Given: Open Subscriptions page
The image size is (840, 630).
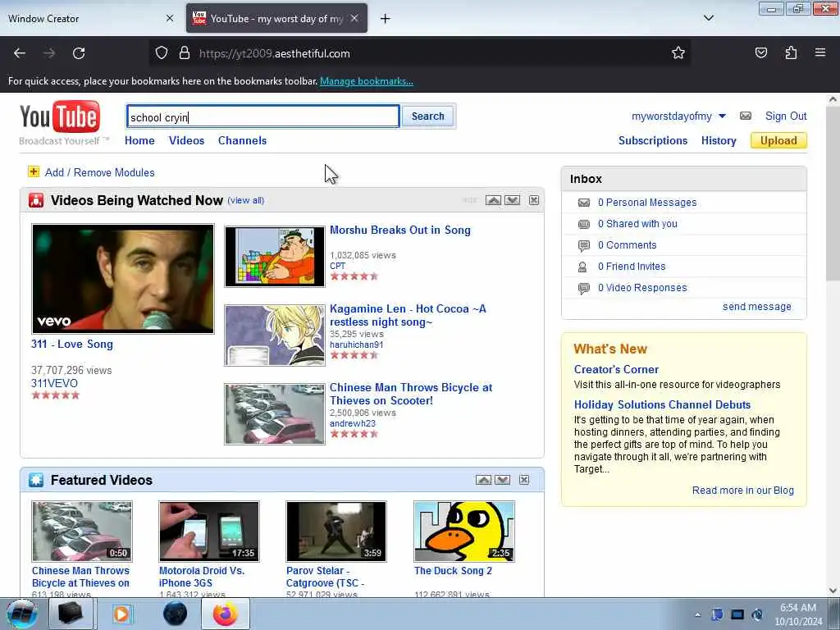Looking at the screenshot, I should click(x=652, y=140).
